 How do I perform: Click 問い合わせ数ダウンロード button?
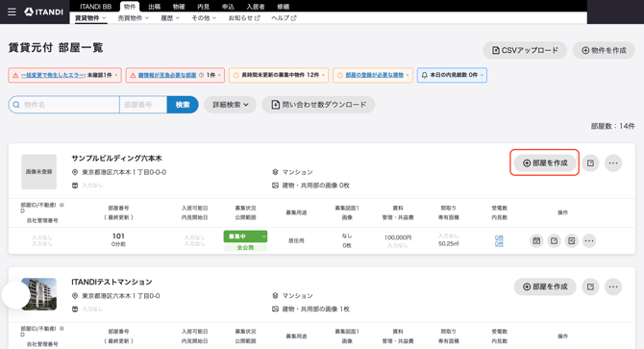pos(318,105)
